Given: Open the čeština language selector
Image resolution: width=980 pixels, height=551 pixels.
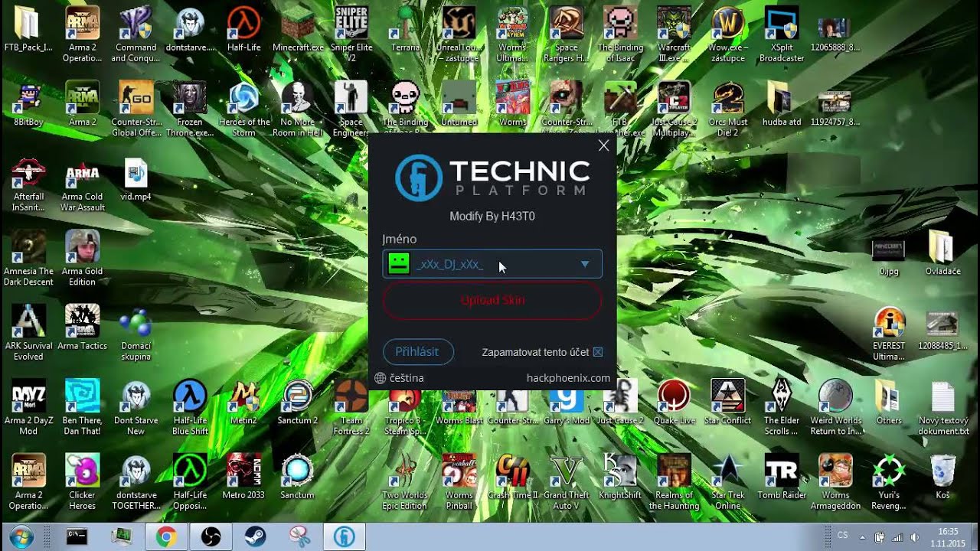Looking at the screenshot, I should click(399, 378).
